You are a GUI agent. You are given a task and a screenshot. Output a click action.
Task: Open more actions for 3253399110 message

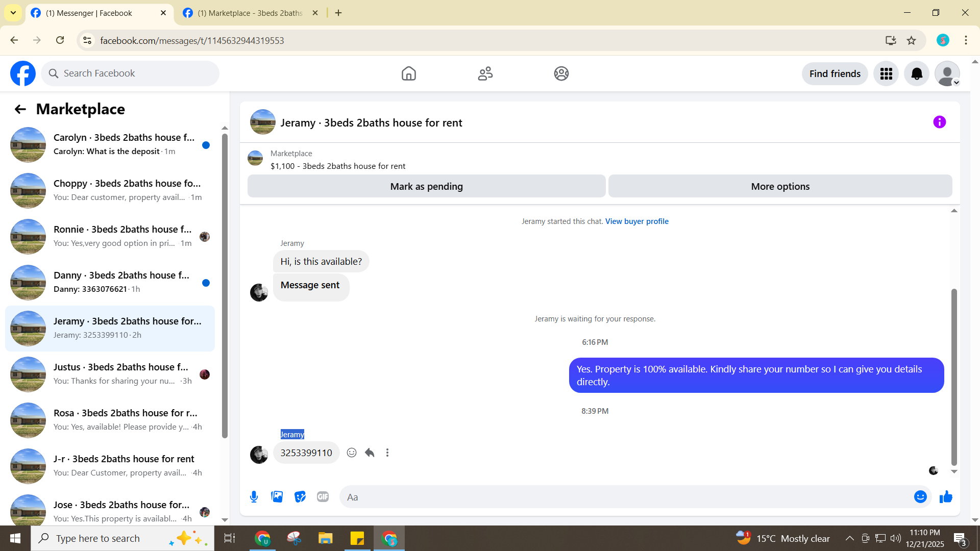pyautogui.click(x=387, y=453)
